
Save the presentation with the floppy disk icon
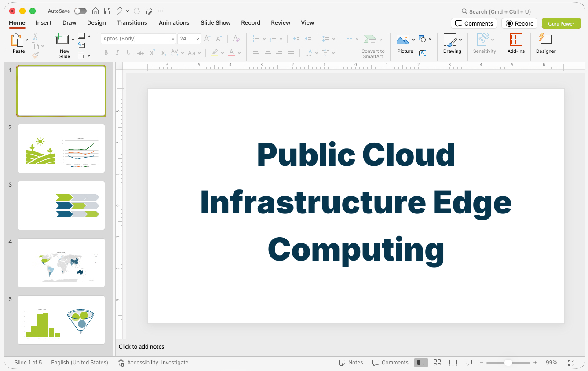click(x=107, y=11)
